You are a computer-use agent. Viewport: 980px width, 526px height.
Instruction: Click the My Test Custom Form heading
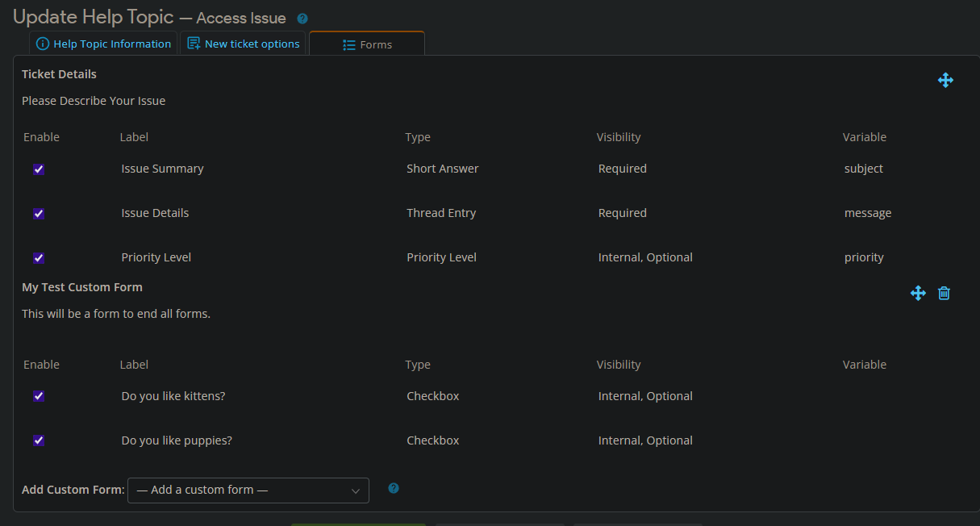click(81, 287)
